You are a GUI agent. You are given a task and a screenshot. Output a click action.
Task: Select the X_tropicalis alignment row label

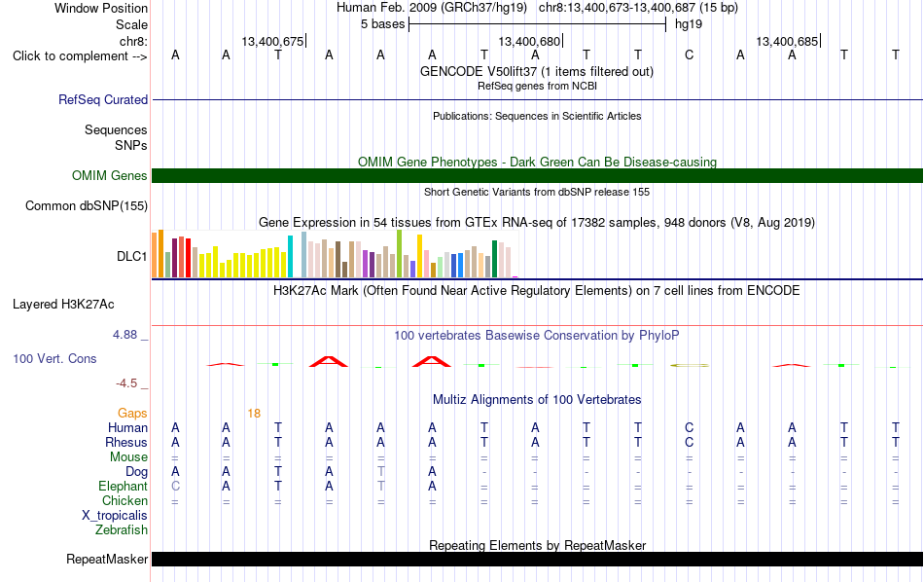click(115, 516)
